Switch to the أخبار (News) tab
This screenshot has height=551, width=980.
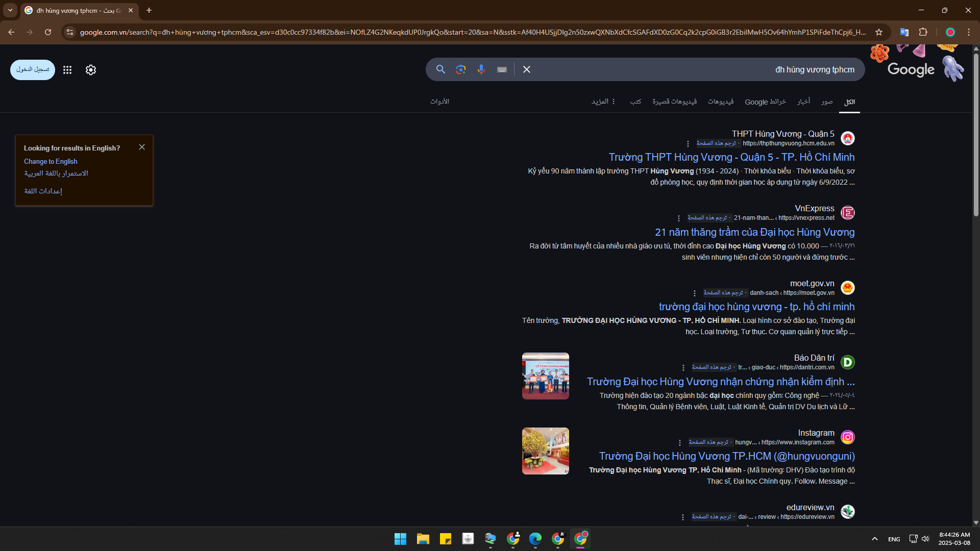pos(803,102)
